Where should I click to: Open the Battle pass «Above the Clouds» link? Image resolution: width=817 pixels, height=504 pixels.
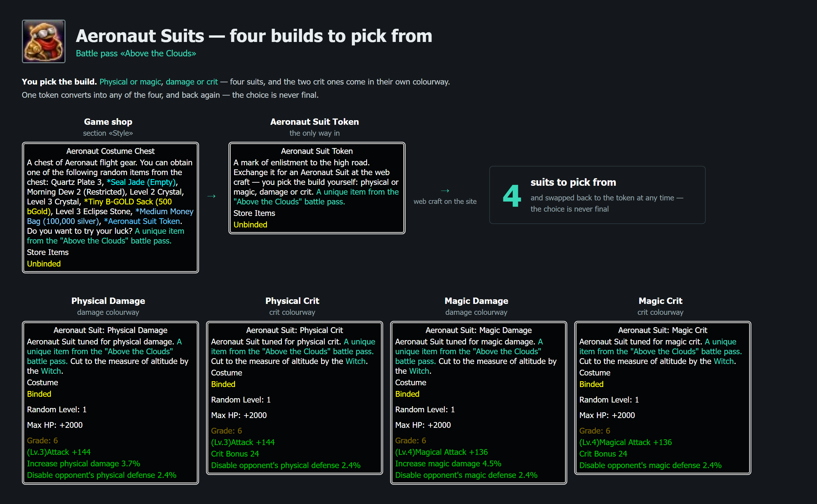tap(136, 53)
